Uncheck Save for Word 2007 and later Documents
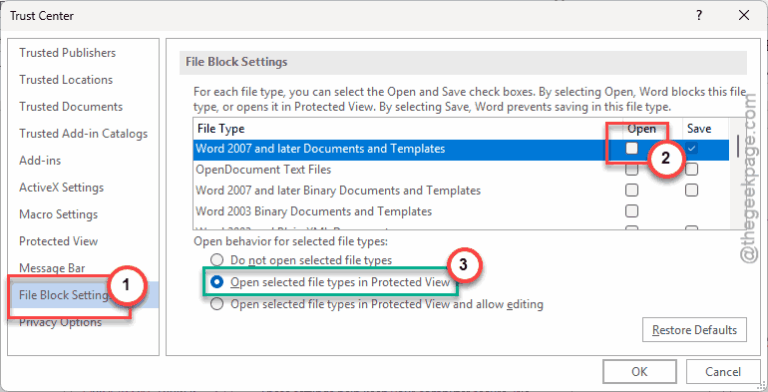 (692, 148)
